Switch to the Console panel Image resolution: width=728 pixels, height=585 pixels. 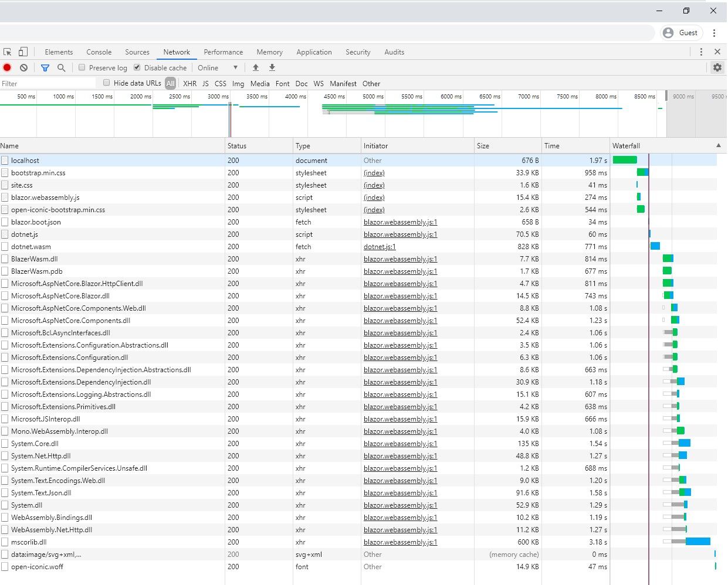tap(99, 52)
